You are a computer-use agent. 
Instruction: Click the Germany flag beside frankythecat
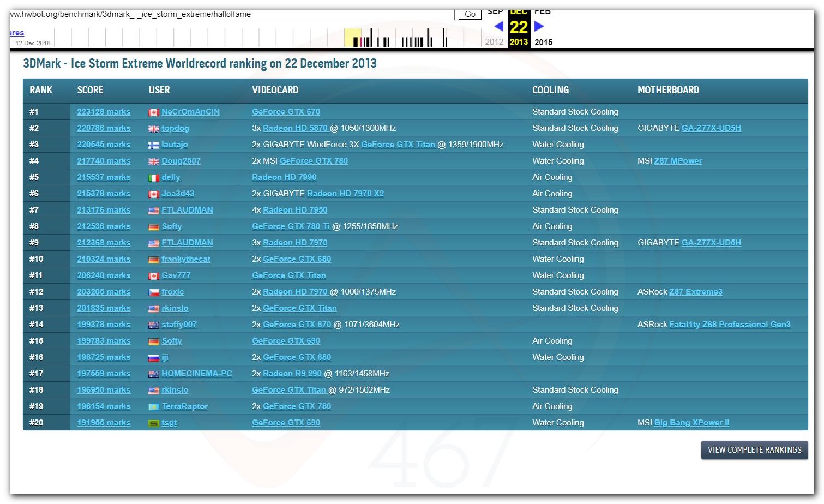click(x=154, y=260)
